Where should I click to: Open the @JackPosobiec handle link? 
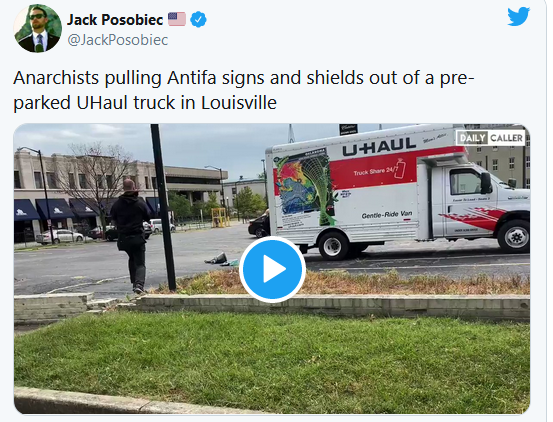117,40
